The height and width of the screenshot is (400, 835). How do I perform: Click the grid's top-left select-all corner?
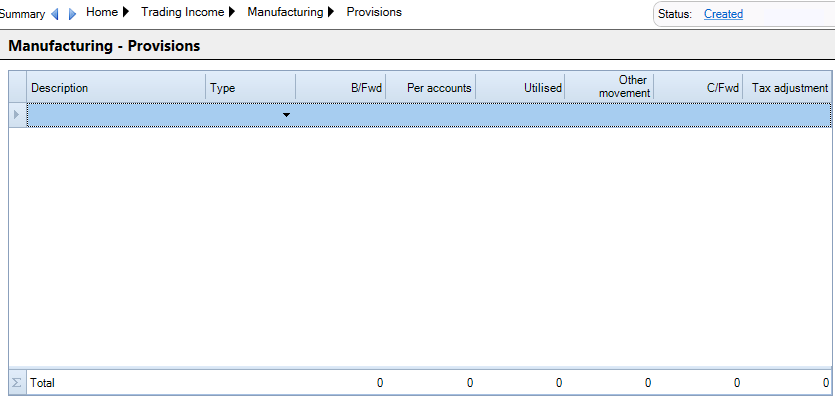click(x=18, y=87)
